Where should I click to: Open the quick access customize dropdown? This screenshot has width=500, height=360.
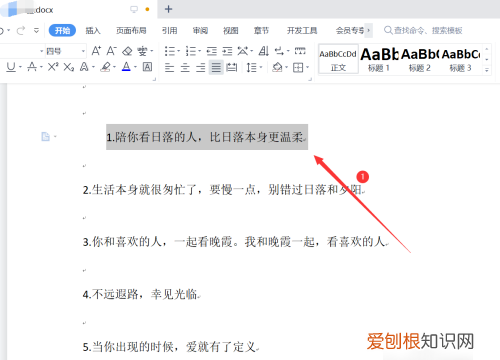click(36, 31)
